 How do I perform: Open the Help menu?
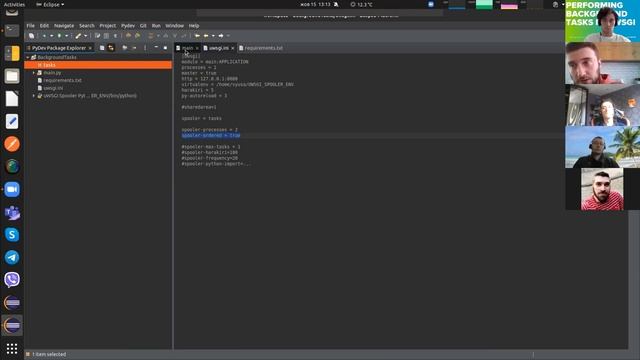point(194,26)
